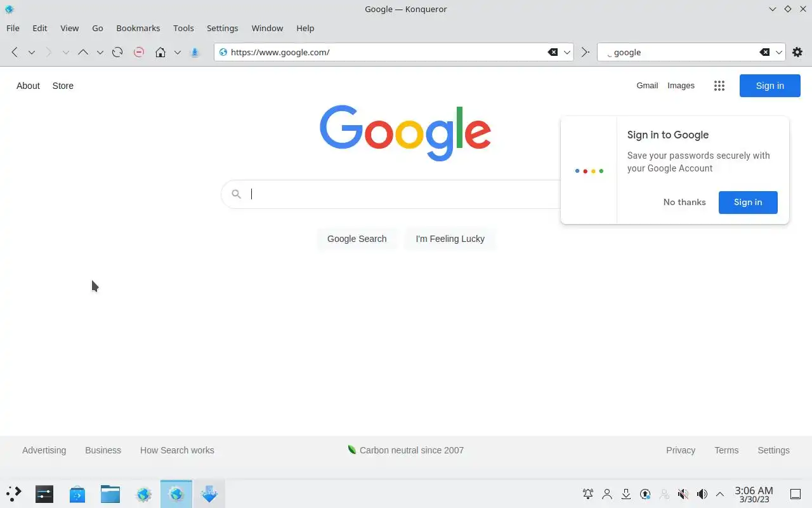Expand the address bar history dropdown
The height and width of the screenshot is (508, 812).
coord(567,52)
